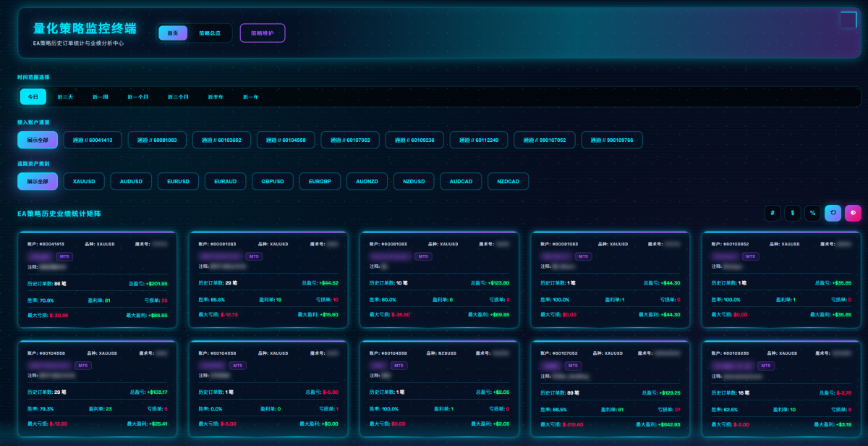
Task: Click MT5 badge on account 60103652 card
Action: [x=750, y=256]
